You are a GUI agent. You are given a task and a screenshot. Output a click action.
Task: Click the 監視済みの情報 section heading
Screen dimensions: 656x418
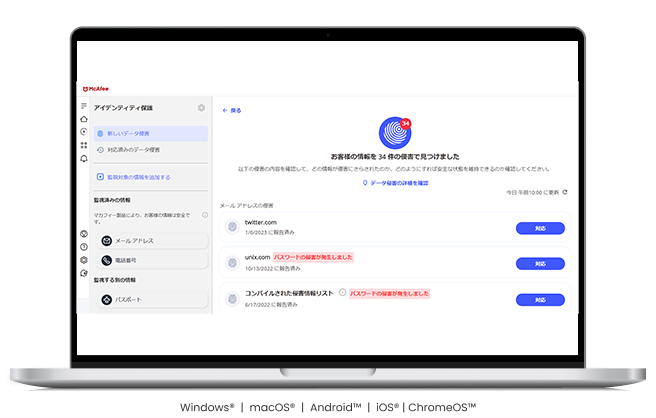pyautogui.click(x=112, y=200)
